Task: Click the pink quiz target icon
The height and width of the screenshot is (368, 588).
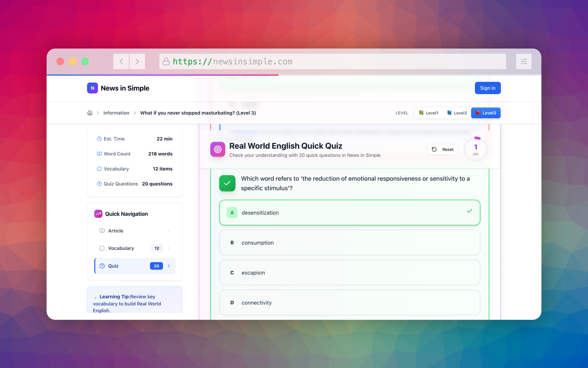Action: (x=217, y=149)
